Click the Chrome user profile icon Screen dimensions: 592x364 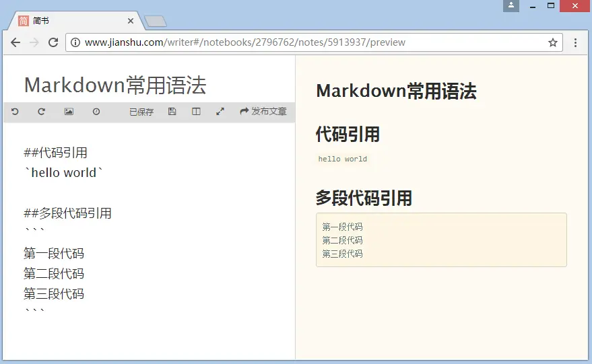[511, 5]
